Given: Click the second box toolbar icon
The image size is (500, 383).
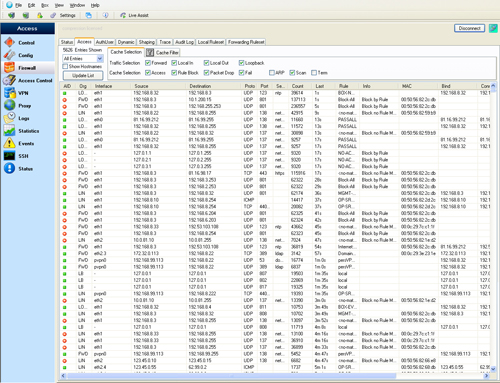Looking at the screenshot, I should click(x=26, y=15).
